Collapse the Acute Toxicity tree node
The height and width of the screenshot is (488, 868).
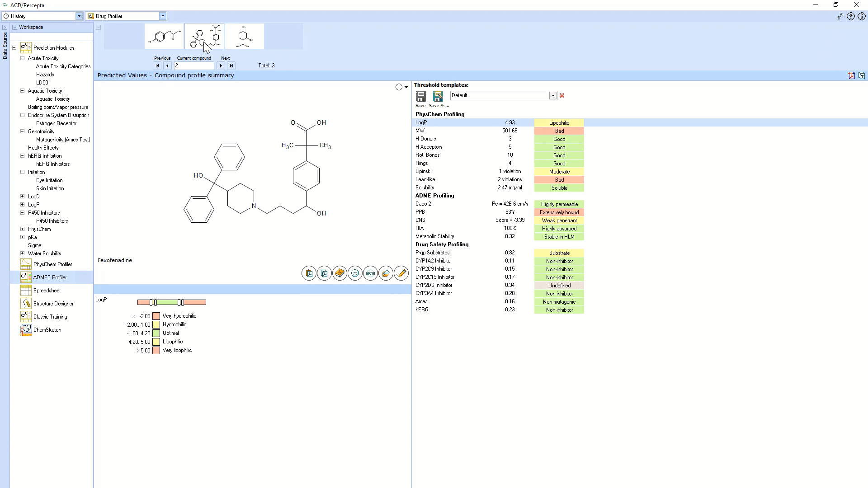click(x=22, y=58)
